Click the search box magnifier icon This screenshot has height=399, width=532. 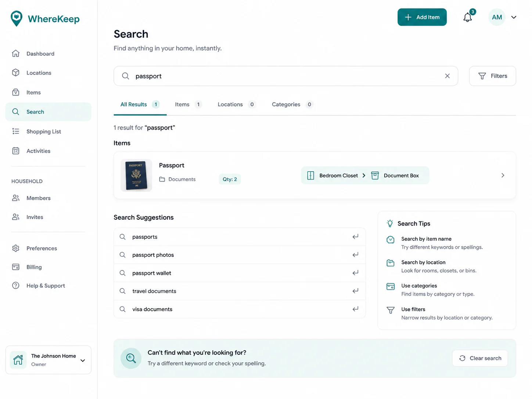point(126,76)
